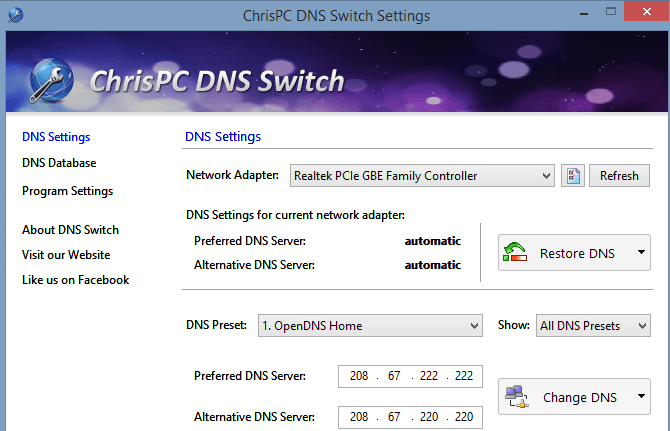
Task: Click the adapter details icon beside Refresh
Action: 573,176
